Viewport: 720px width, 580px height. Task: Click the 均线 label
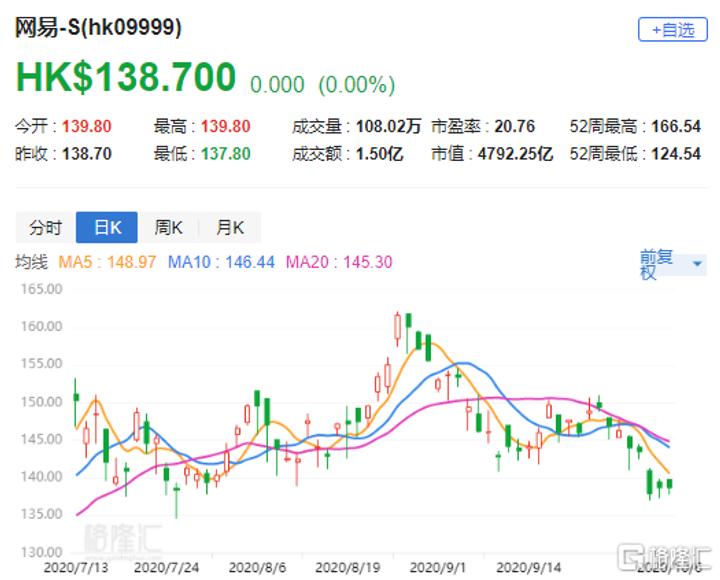(31, 262)
